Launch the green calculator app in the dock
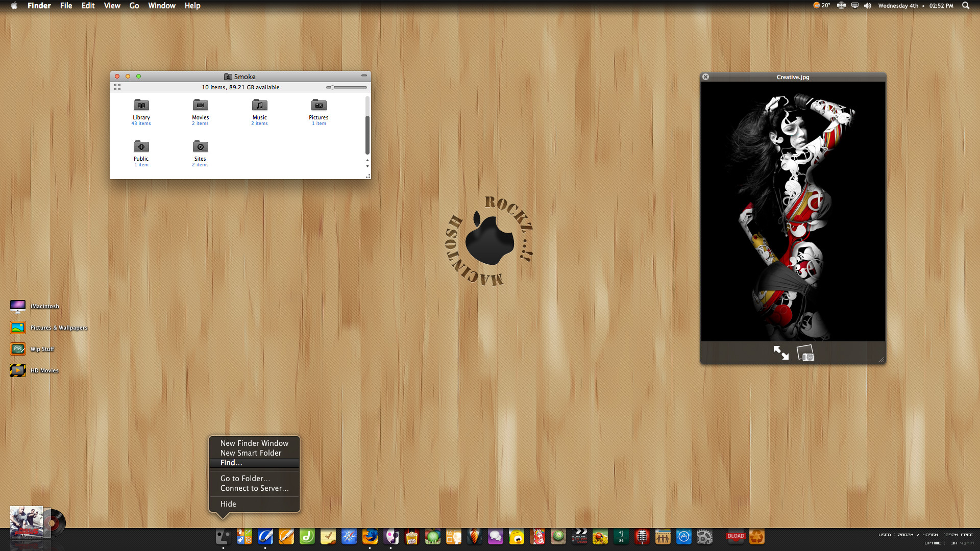The width and height of the screenshot is (980, 551). coord(621,537)
